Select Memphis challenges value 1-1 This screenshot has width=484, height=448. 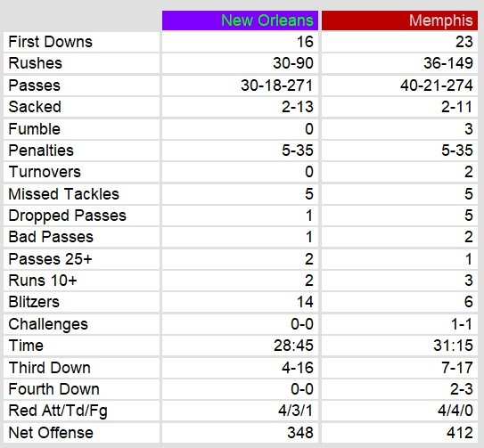[462, 324]
